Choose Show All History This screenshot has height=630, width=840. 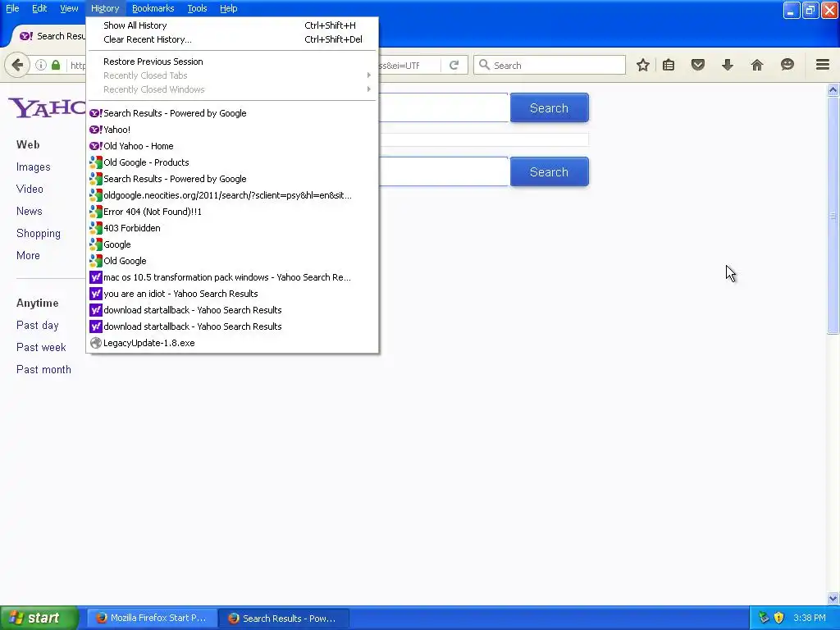click(232, 25)
